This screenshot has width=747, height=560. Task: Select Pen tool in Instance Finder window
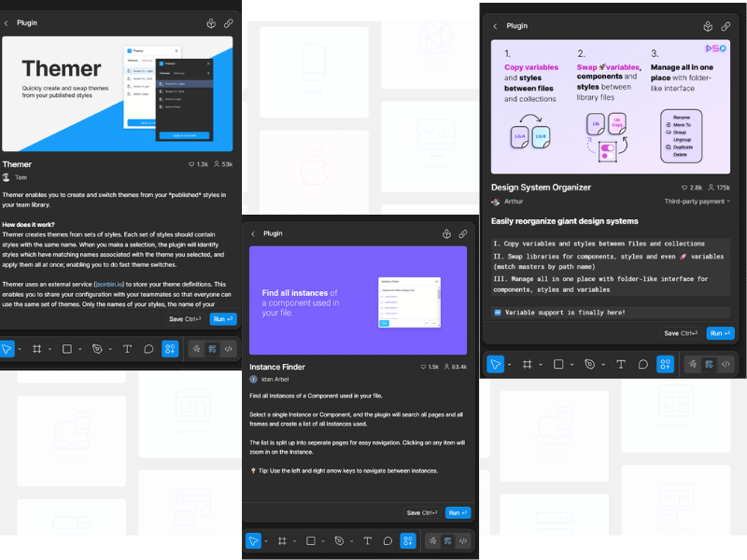339,541
